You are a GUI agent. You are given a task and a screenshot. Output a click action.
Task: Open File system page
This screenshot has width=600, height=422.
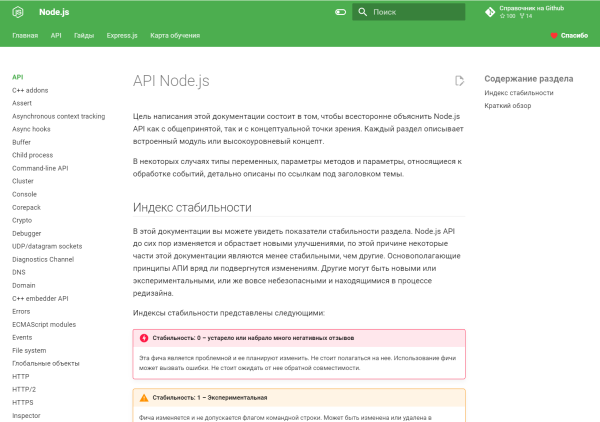pyautogui.click(x=29, y=350)
